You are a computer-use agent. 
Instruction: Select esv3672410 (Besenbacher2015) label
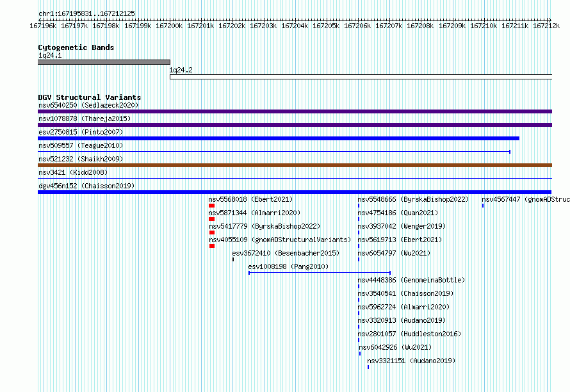[286, 253]
